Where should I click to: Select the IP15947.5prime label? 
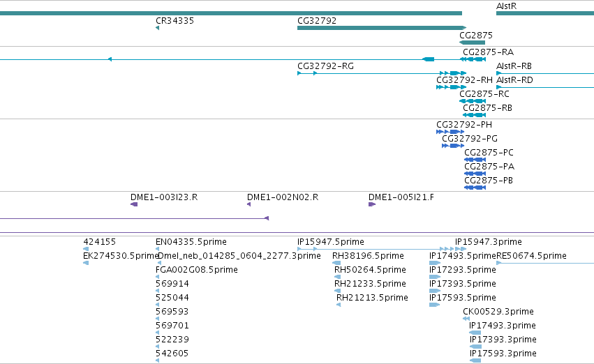(x=331, y=241)
